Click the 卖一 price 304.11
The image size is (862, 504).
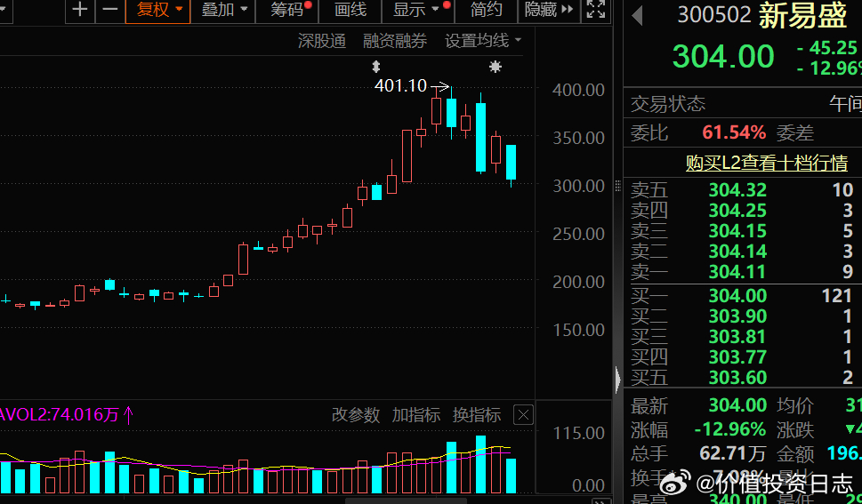[x=737, y=271]
